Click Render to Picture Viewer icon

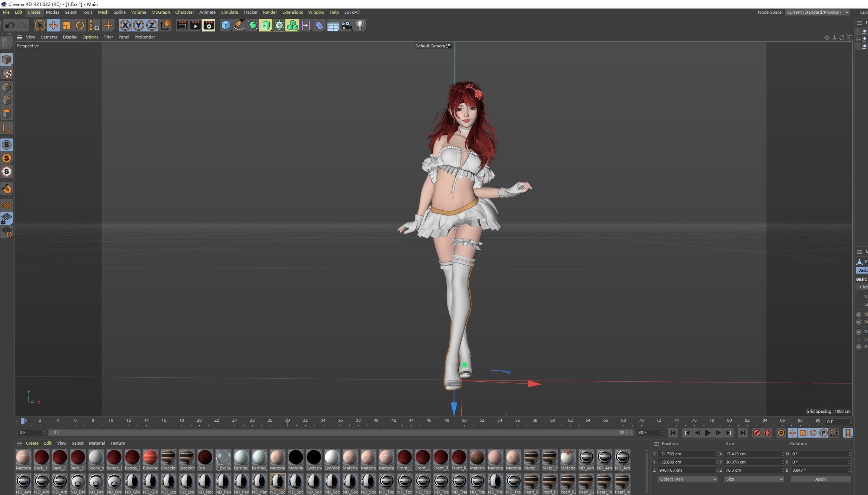click(x=195, y=25)
